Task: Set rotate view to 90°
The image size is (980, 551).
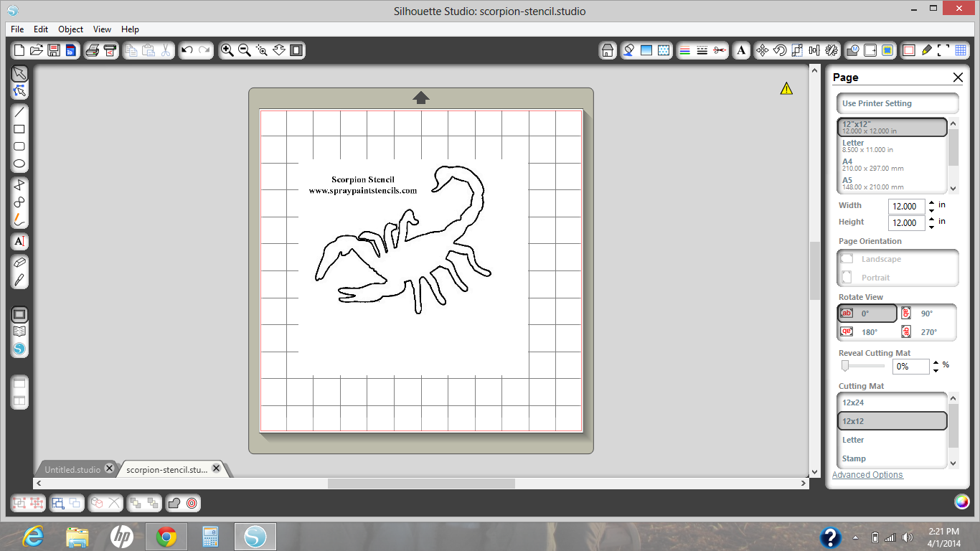Action: (x=927, y=314)
